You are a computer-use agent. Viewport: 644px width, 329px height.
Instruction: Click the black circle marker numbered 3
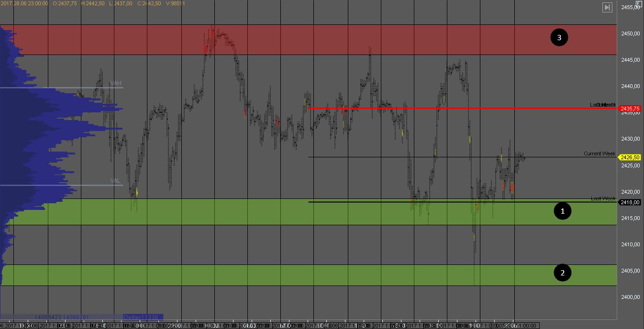point(559,37)
